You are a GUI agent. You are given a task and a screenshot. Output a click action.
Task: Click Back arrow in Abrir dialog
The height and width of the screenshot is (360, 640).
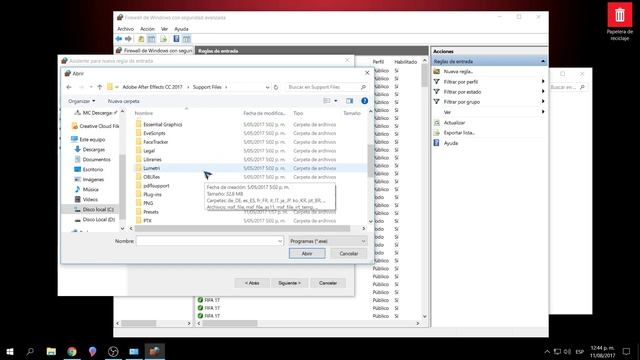[69, 87]
